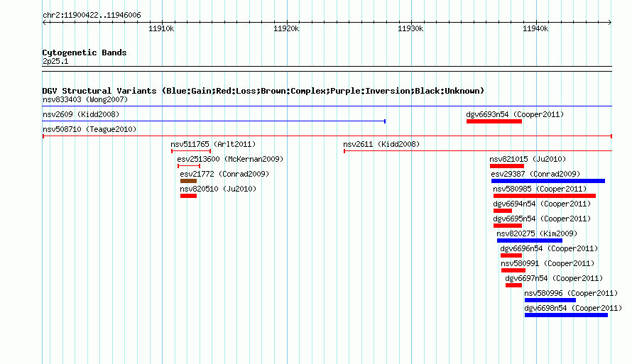Screen dimensions: 632x364
Task: Open the esv2513600 (McKernan2009) variant label
Action: point(230,159)
